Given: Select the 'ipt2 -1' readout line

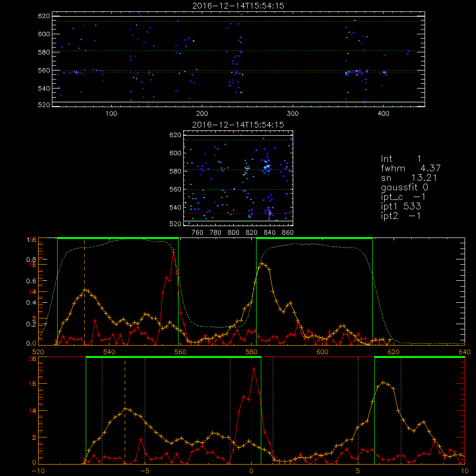Looking at the screenshot, I should [401, 216].
